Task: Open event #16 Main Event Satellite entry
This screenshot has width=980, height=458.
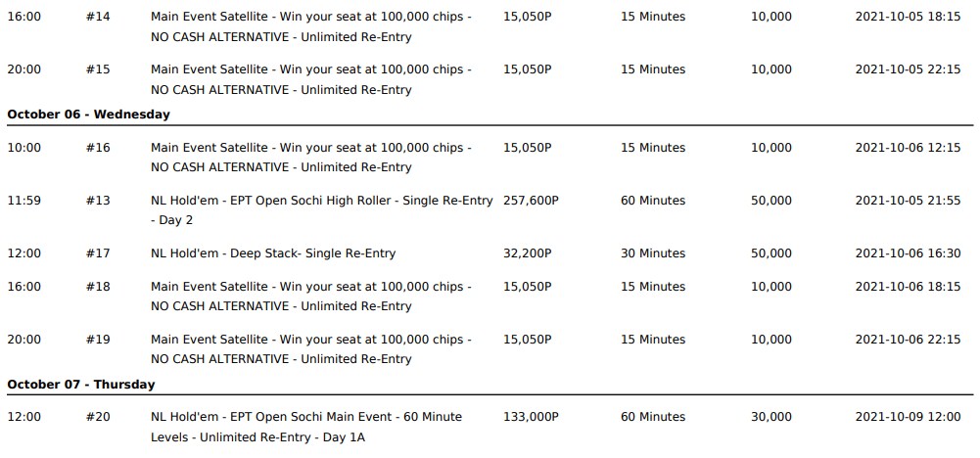Action: point(310,158)
